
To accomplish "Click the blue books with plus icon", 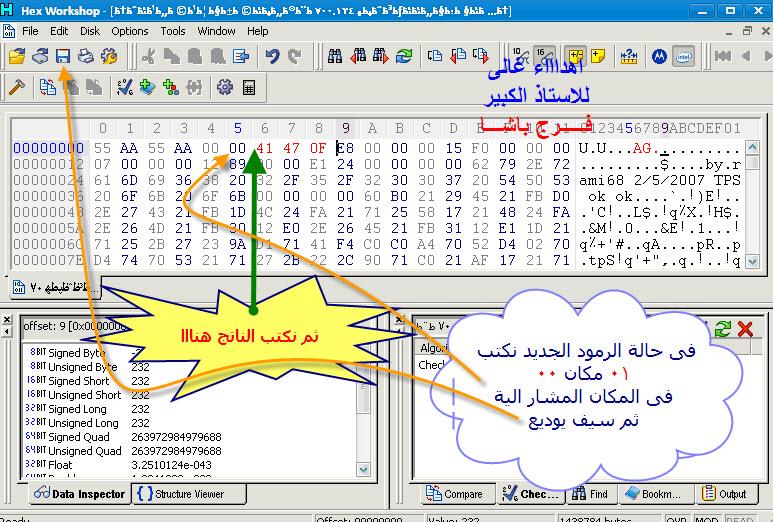I will (x=147, y=88).
